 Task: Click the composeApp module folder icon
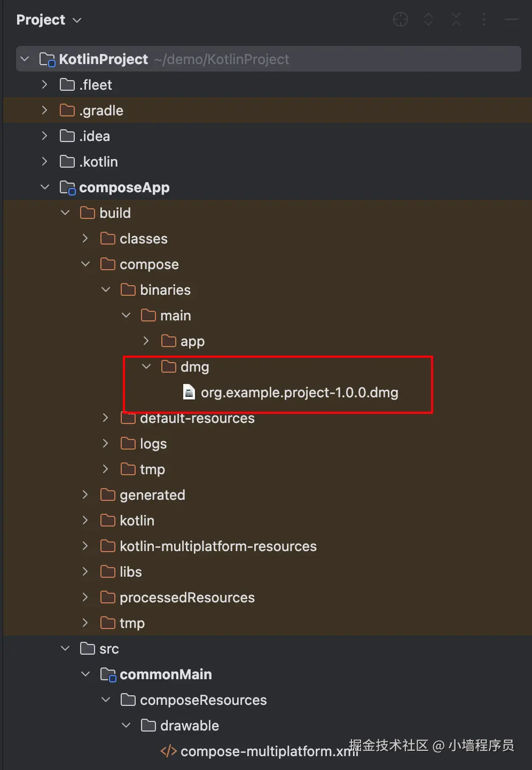pyautogui.click(x=67, y=187)
